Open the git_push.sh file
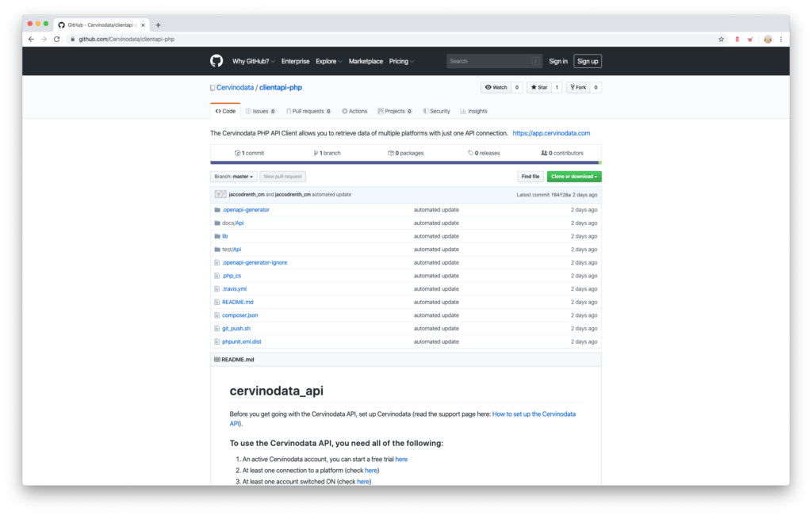 pyautogui.click(x=236, y=329)
